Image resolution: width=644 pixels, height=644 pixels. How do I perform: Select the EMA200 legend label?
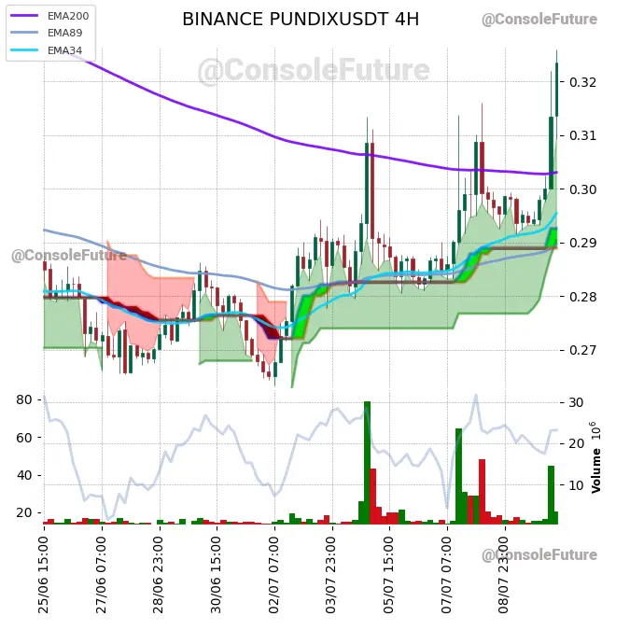point(68,16)
